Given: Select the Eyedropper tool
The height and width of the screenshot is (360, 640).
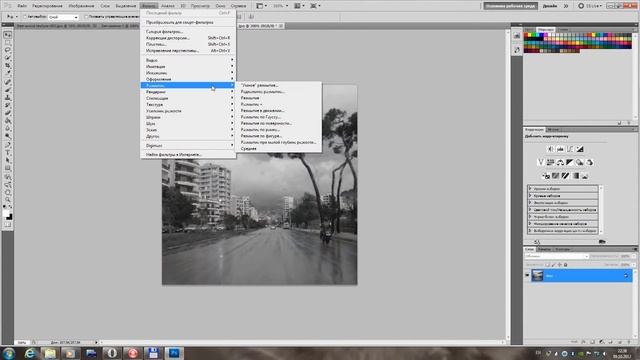Looking at the screenshot, I should tap(7, 73).
